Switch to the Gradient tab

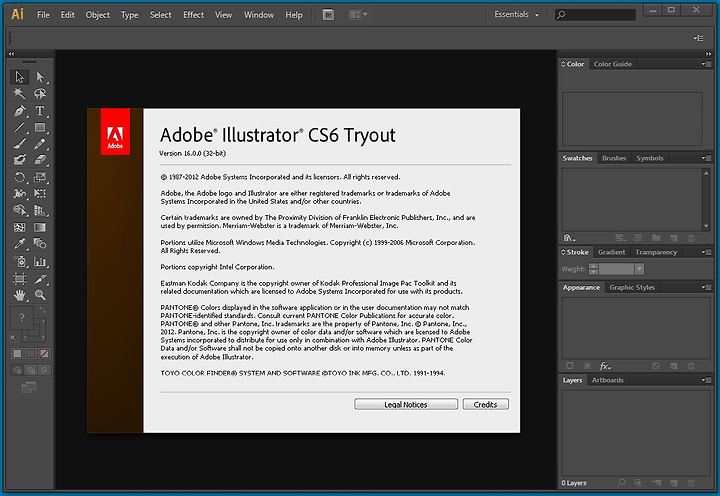612,252
